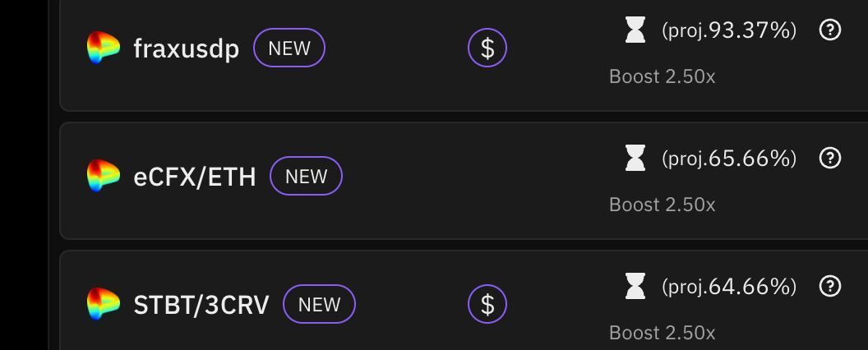Click the hourglass icon next to 93.37%
Viewport: 868px width, 350px height.
tap(635, 30)
